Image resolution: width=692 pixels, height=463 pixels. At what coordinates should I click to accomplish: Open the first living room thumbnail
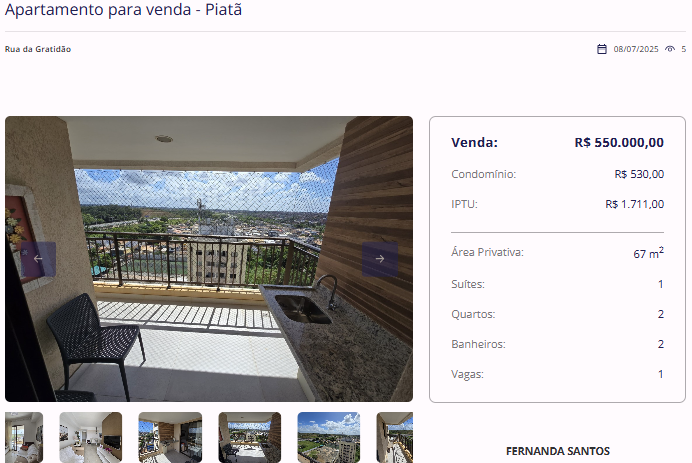tap(24, 437)
